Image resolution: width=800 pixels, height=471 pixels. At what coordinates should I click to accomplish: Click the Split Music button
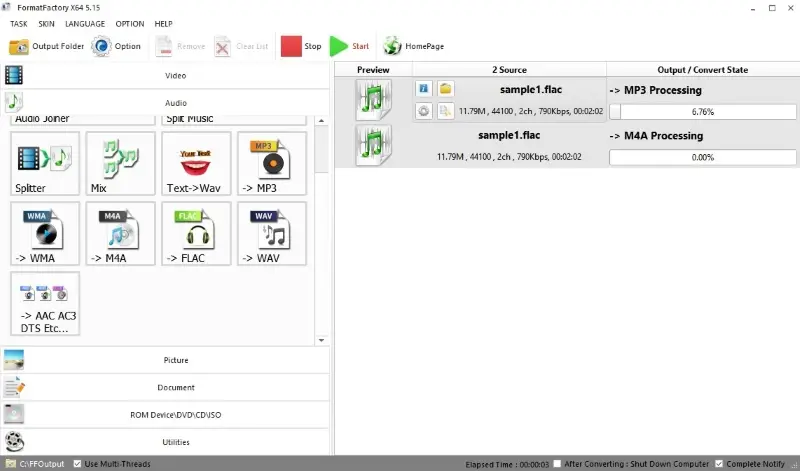(x=234, y=119)
